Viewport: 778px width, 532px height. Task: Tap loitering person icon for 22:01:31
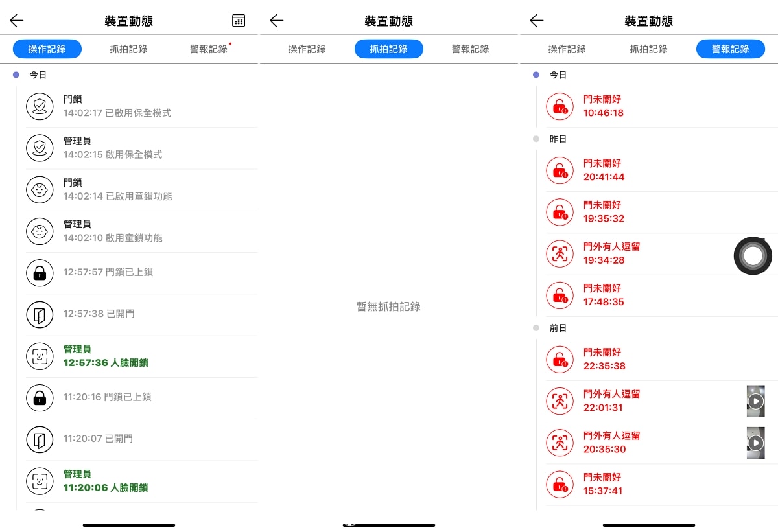[560, 401]
